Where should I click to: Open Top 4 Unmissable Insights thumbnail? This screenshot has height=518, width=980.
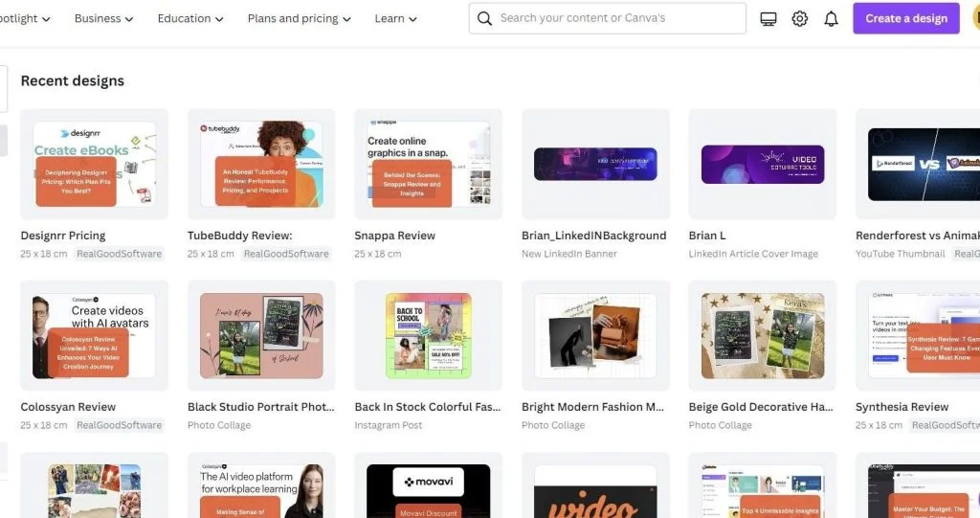[763, 485]
